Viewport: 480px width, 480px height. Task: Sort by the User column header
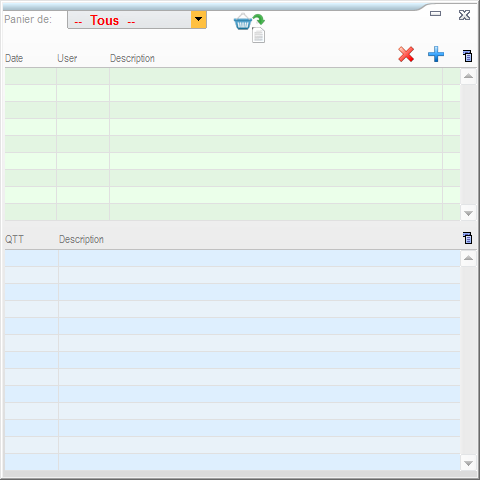pos(67,58)
